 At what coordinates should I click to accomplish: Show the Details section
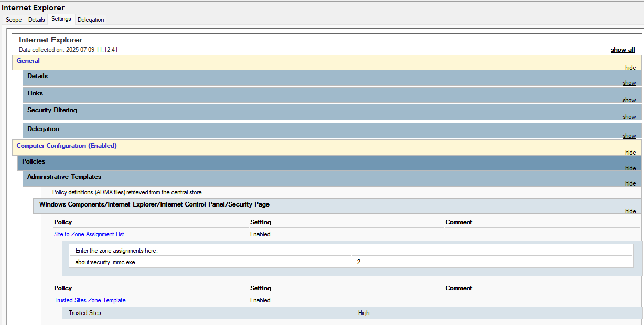[x=629, y=83]
